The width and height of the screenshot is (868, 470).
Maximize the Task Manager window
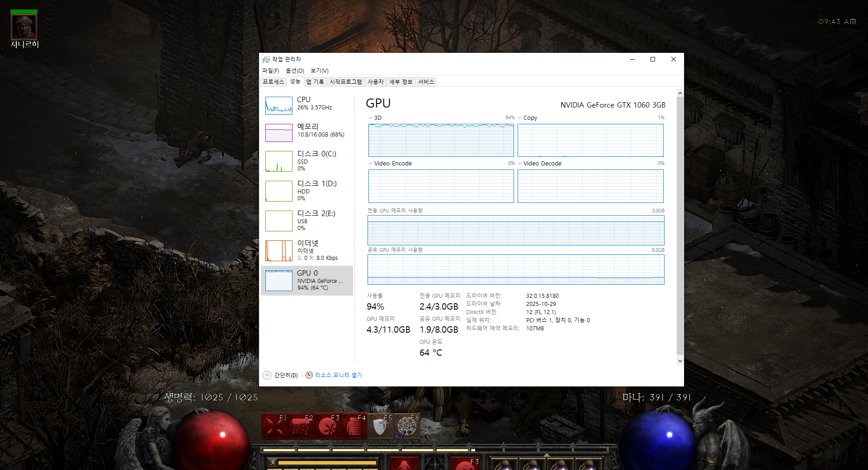coord(653,59)
